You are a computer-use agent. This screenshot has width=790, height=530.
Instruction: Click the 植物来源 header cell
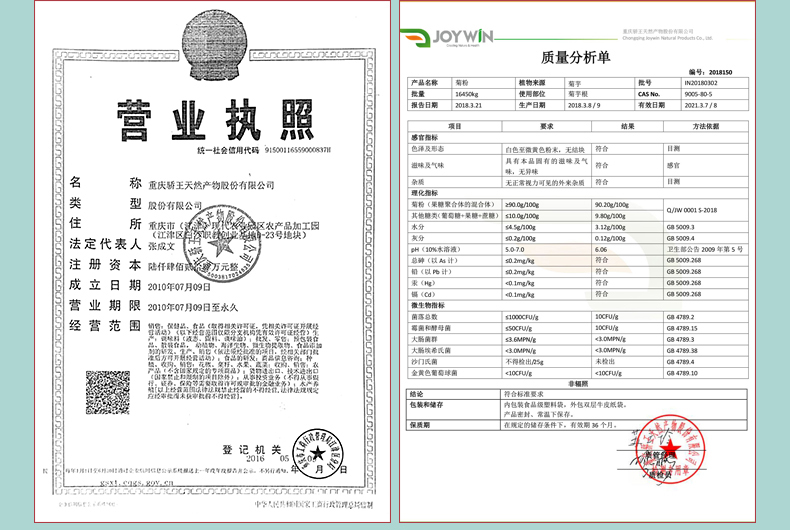[x=532, y=83]
